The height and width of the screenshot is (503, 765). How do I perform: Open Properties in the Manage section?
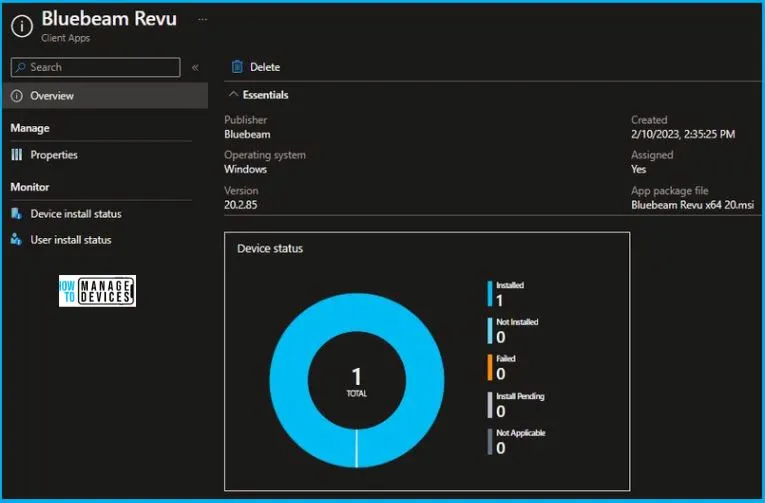tap(54, 155)
